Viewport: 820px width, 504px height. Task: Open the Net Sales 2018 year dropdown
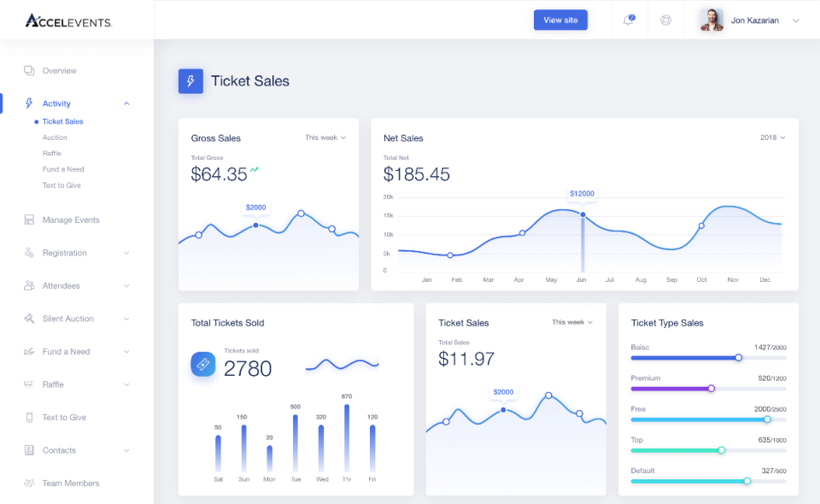(772, 138)
